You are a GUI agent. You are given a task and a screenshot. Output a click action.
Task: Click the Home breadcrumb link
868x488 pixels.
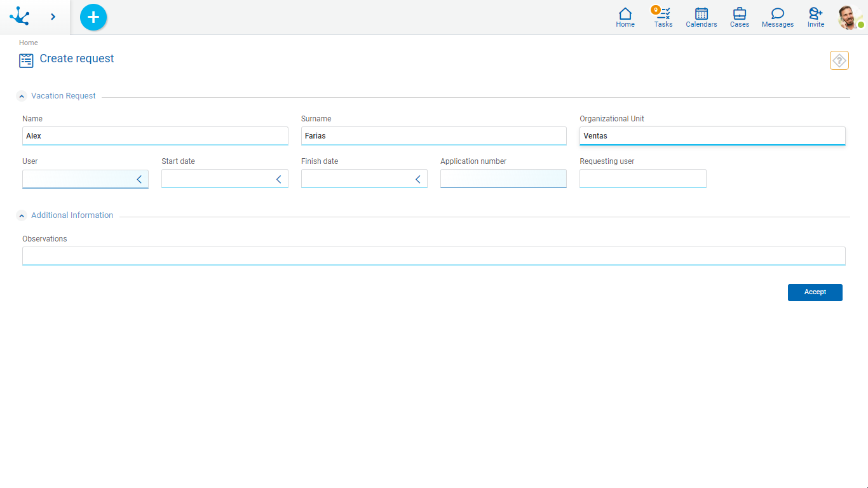coord(29,43)
